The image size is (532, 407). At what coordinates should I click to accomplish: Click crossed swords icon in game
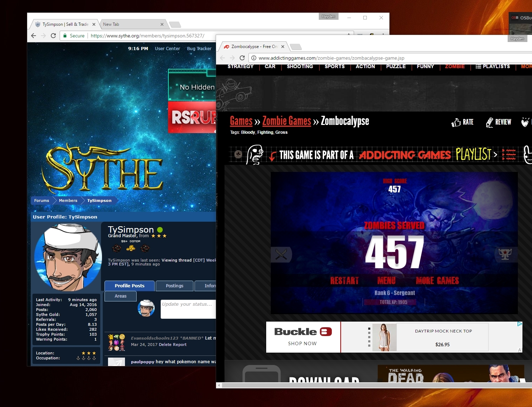(x=281, y=254)
